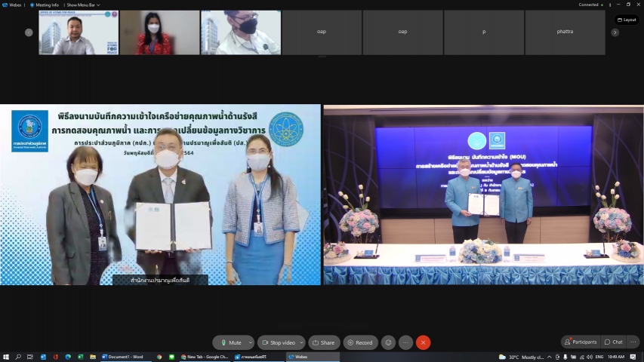Open the Chat panel
The width and height of the screenshot is (644, 362).
point(614,342)
